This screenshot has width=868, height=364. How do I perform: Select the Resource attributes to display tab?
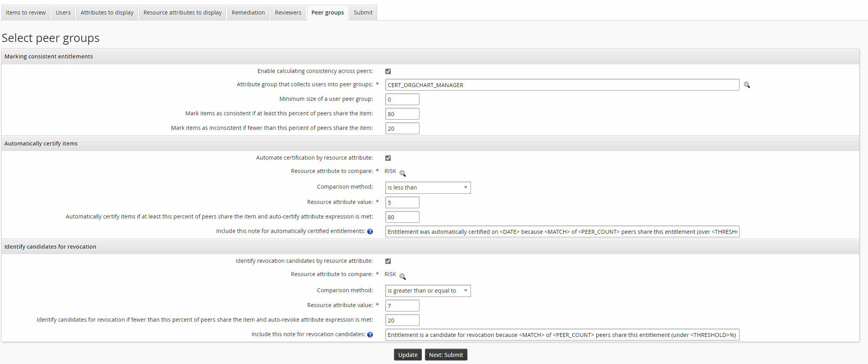pos(183,13)
